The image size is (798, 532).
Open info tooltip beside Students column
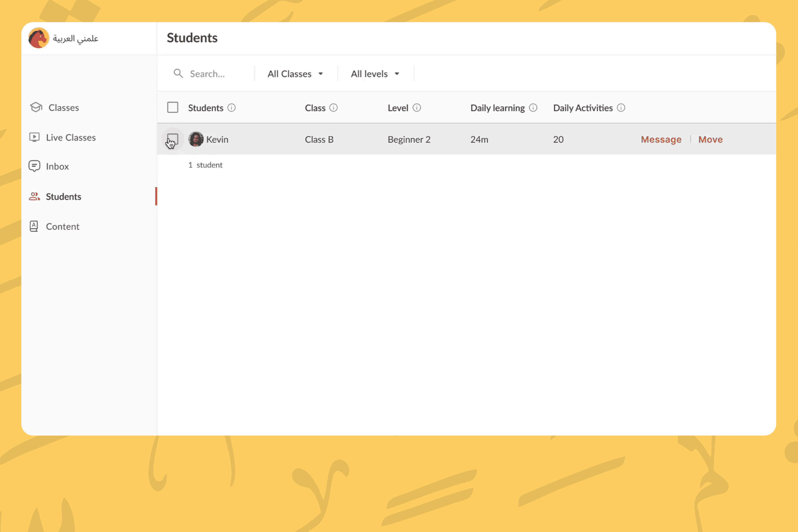coord(231,108)
